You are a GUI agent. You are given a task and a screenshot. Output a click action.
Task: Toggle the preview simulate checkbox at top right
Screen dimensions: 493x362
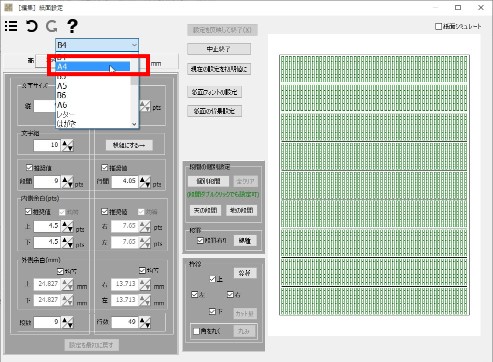(439, 26)
